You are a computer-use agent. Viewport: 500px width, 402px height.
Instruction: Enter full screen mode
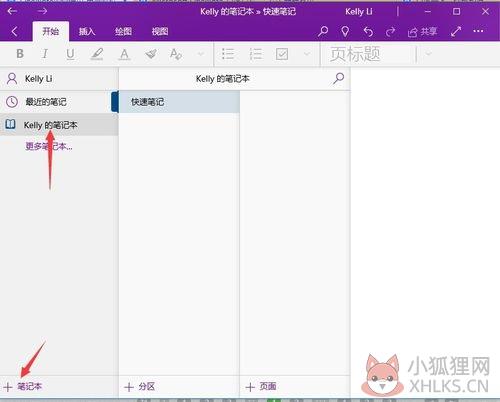pos(456,31)
